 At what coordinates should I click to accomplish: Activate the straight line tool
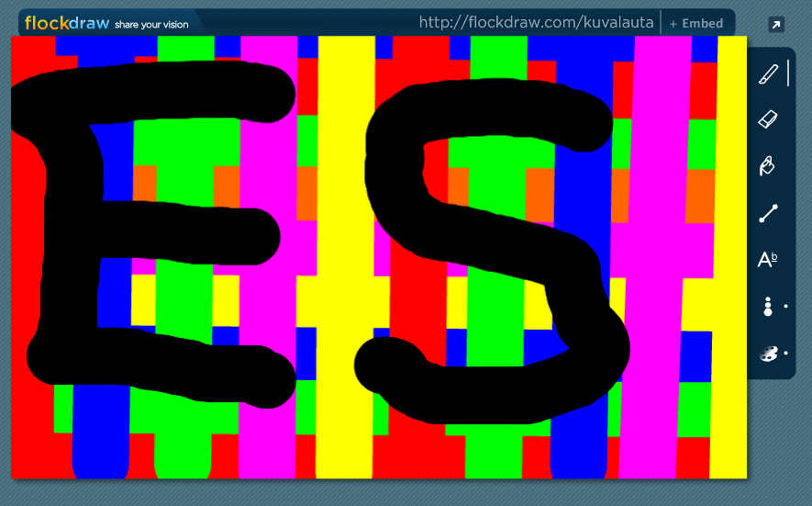tap(768, 213)
